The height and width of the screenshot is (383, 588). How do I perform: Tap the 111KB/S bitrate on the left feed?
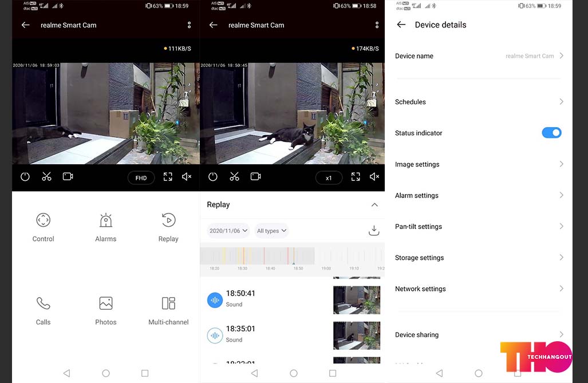click(177, 49)
